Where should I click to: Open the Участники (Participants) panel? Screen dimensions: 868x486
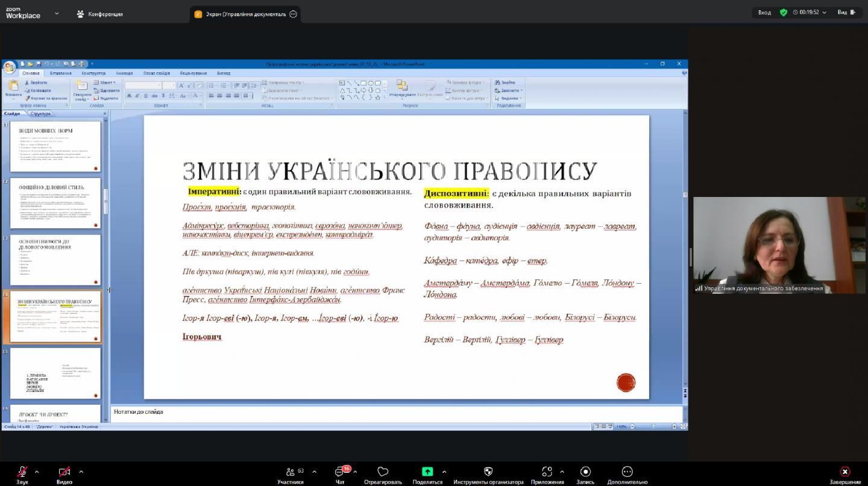(x=291, y=472)
